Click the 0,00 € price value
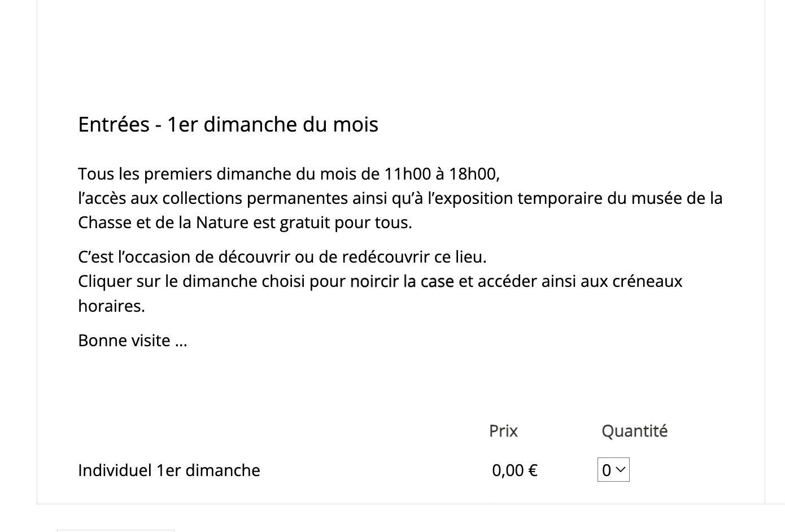 click(x=514, y=470)
